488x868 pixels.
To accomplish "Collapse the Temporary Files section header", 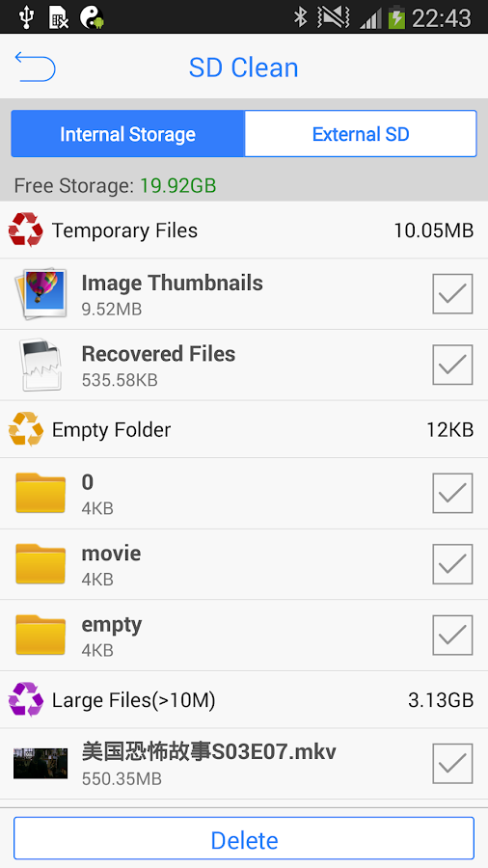I will pos(244,230).
